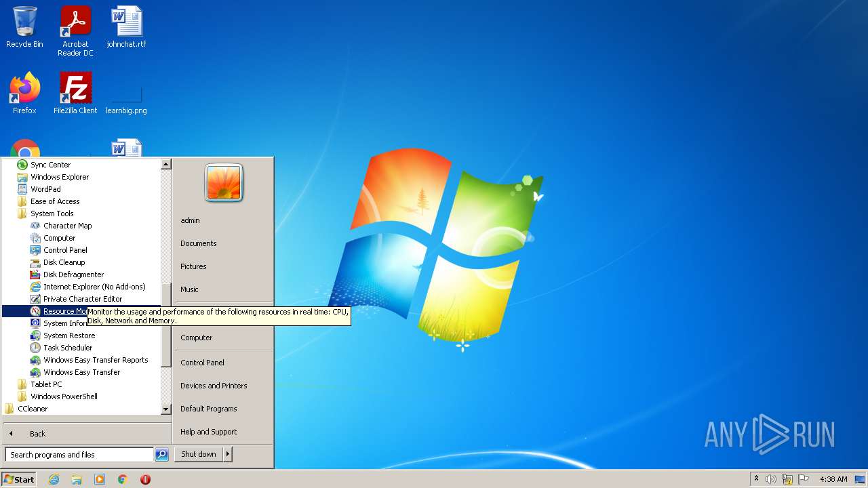Open Windows Easy Transfer Reports
The image size is (868, 488).
point(96,360)
